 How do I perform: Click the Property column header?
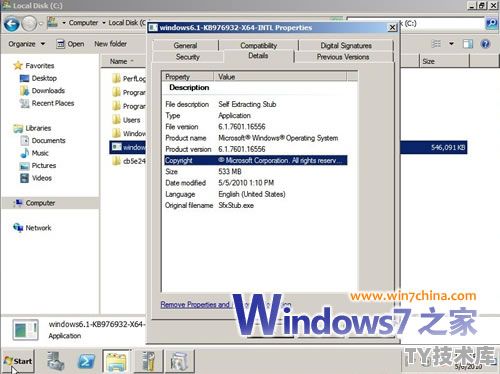click(x=188, y=77)
